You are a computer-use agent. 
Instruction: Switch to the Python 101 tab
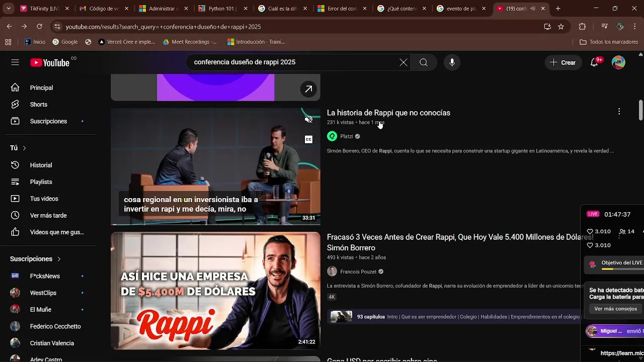click(x=222, y=9)
